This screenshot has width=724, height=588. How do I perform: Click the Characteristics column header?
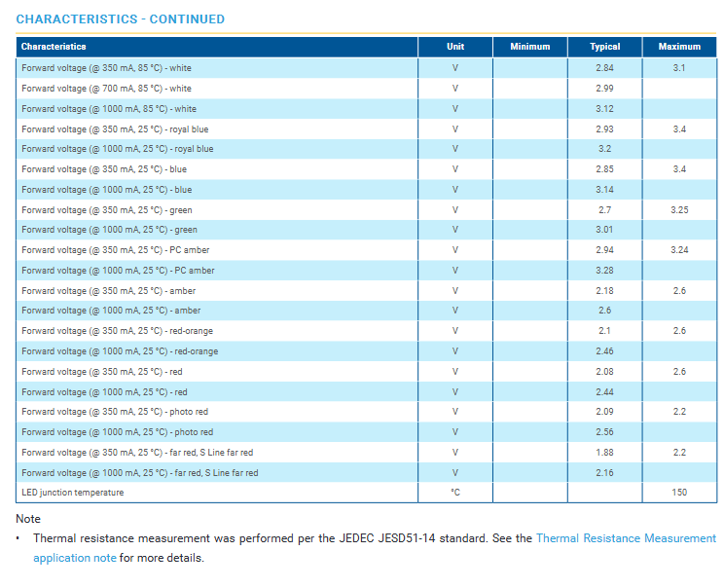54,47
